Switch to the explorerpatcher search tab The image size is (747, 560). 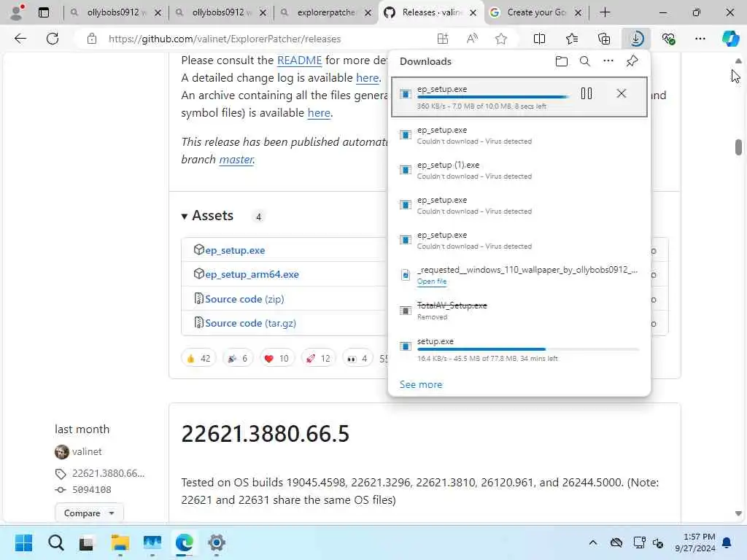(326, 12)
